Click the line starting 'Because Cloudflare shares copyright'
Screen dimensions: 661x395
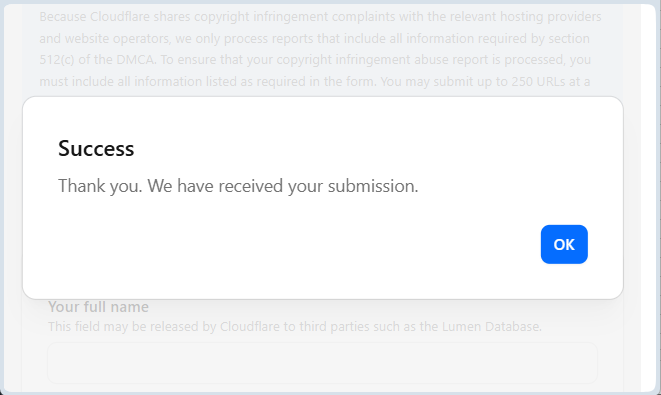[320, 17]
